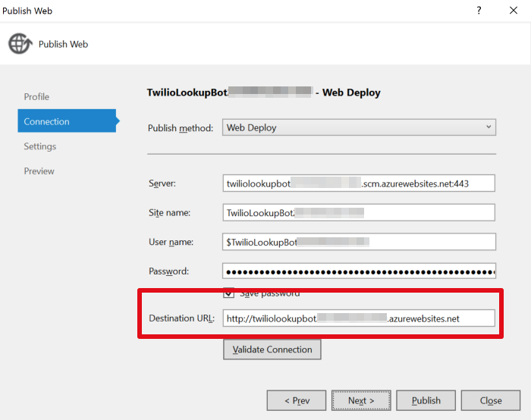Click the Publish button
This screenshot has width=531, height=420.
click(426, 401)
